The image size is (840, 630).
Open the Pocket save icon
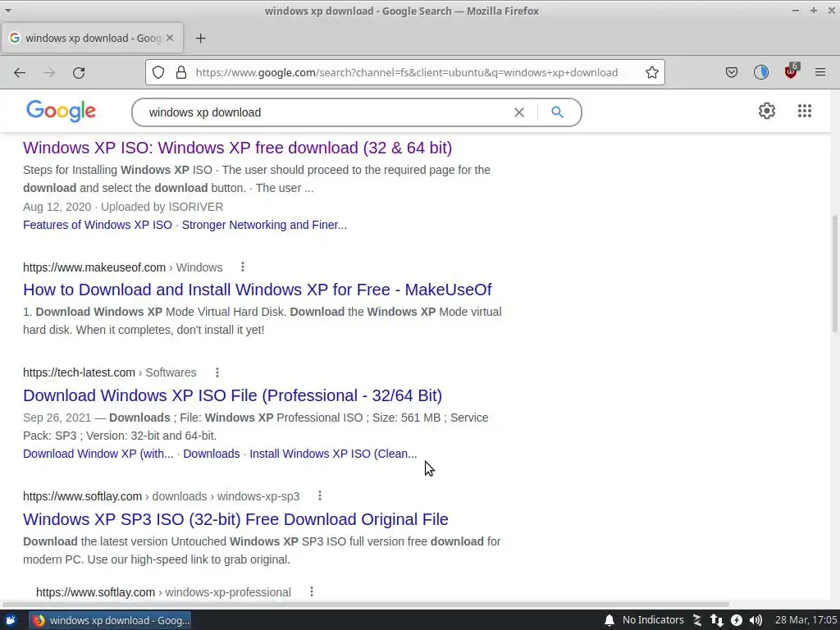(x=731, y=72)
